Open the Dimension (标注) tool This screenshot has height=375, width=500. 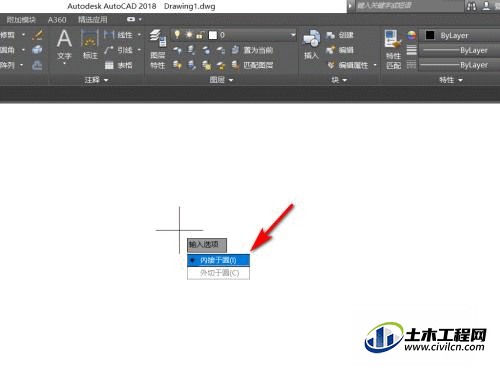[90, 43]
